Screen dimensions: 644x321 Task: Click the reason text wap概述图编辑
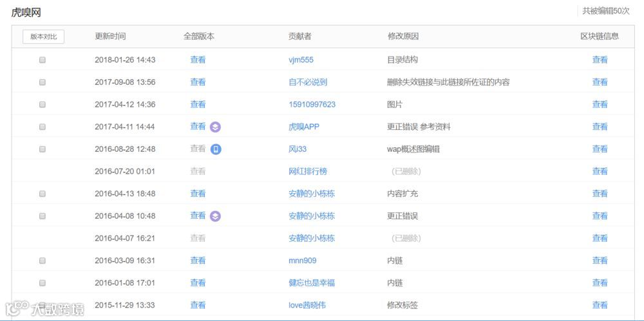[x=413, y=149]
